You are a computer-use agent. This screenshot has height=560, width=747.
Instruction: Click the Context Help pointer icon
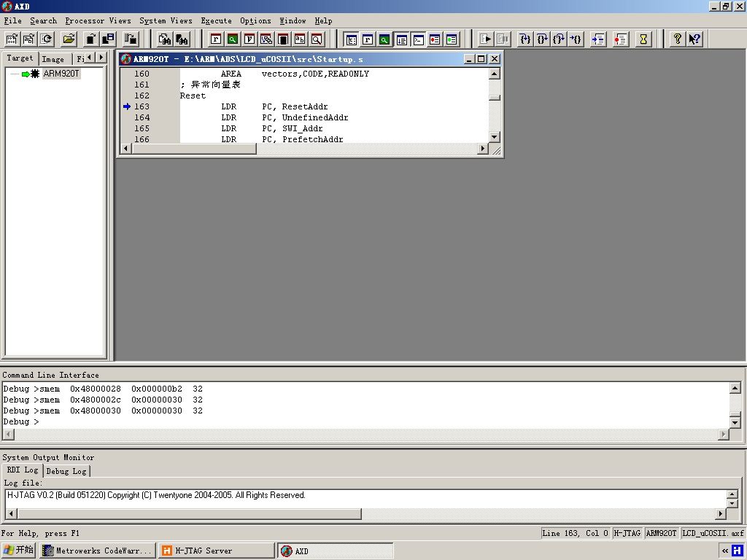[694, 39]
